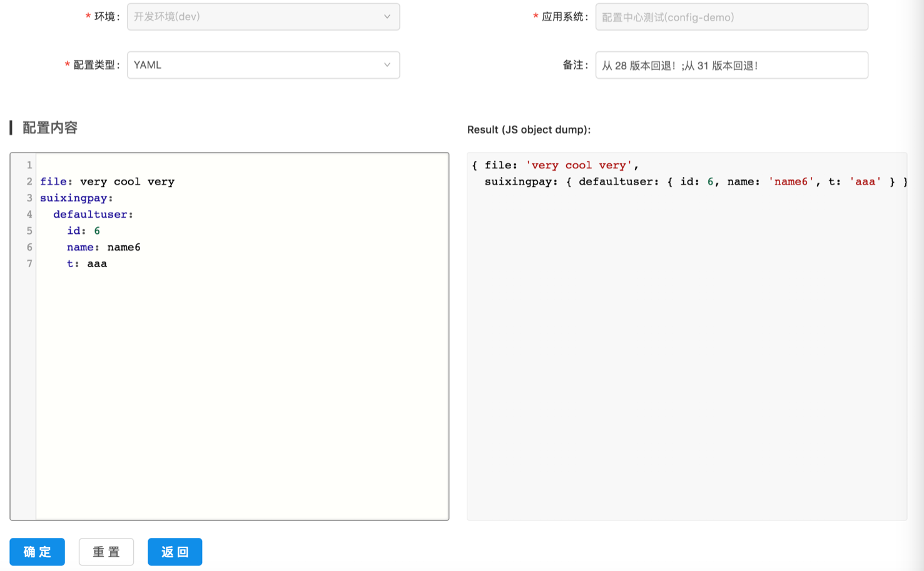Click the 确定 confirm button
Image resolution: width=924 pixels, height=571 pixels.
[x=37, y=552]
